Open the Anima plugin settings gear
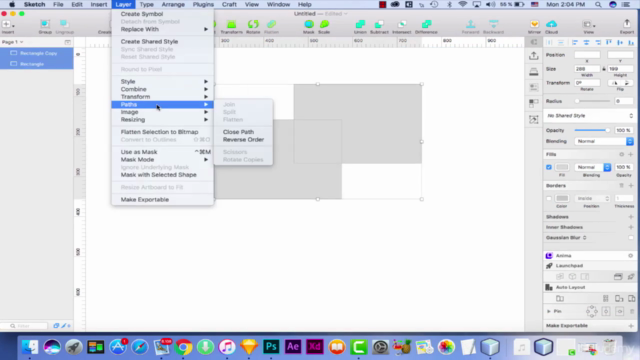 (x=631, y=256)
